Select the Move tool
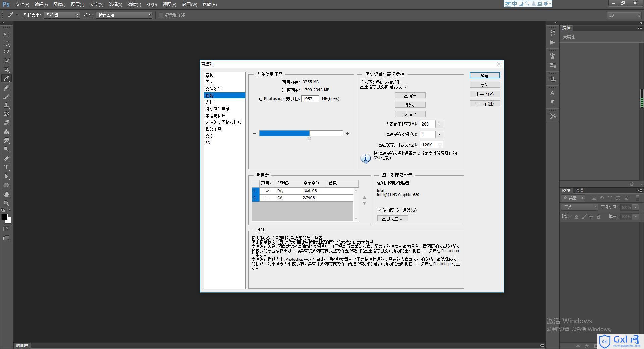Image resolution: width=644 pixels, height=349 pixels. (6, 35)
